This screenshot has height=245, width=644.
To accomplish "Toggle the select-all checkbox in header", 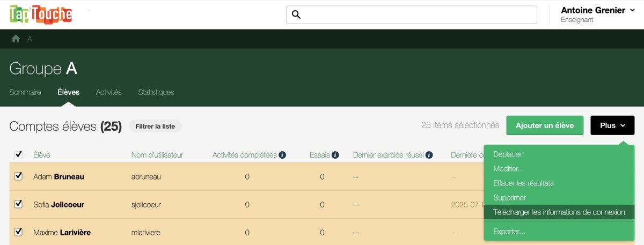I will point(18,154).
